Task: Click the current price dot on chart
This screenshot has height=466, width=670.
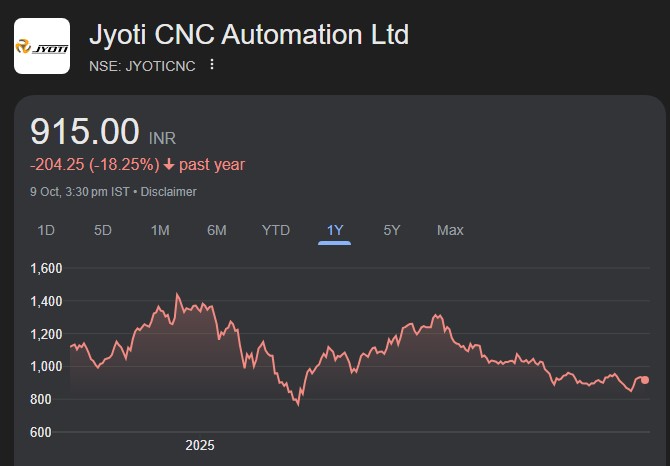Action: click(645, 380)
